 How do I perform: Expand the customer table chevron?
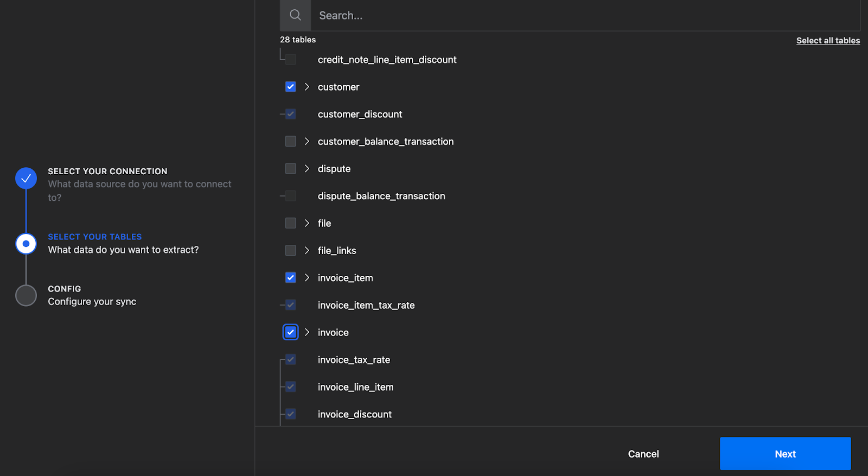tap(307, 87)
